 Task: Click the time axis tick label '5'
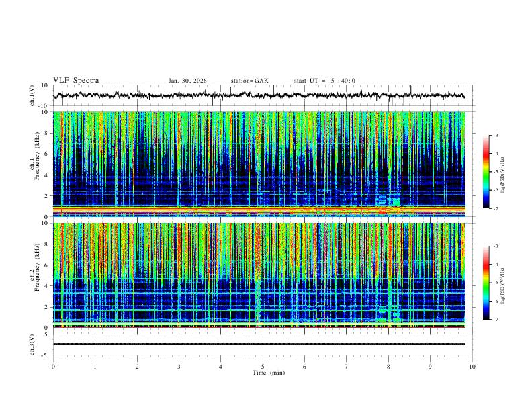tap(263, 367)
